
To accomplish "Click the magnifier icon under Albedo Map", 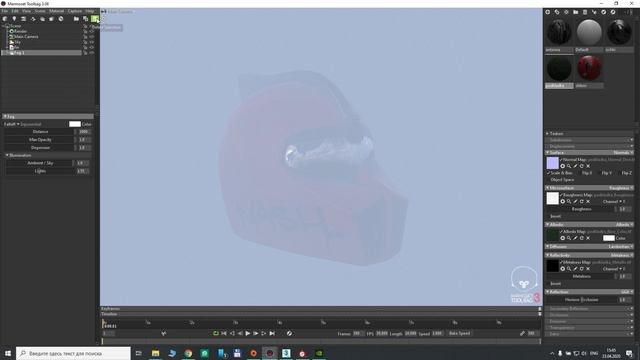I will [569, 238].
